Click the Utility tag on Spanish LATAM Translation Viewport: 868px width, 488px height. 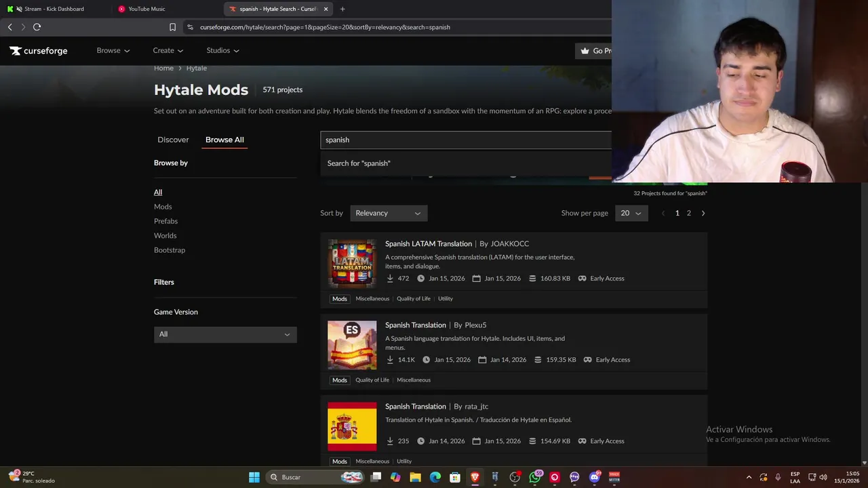click(x=446, y=299)
